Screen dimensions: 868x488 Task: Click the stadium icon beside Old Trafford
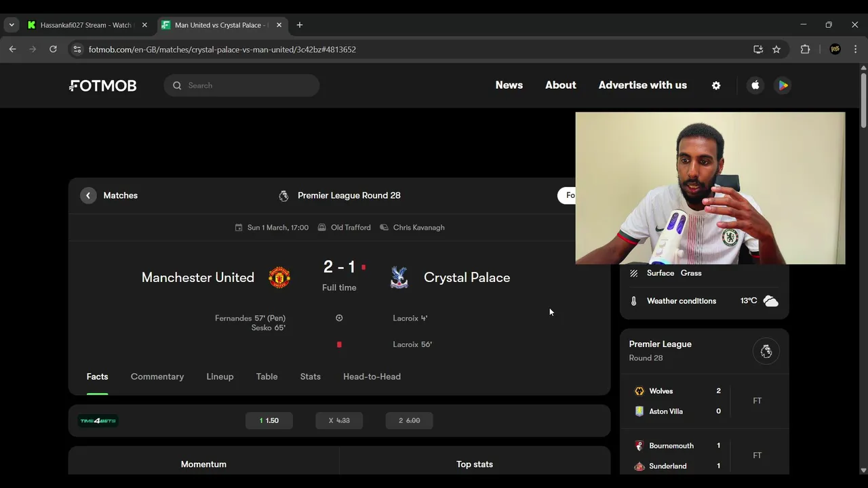coord(322,228)
